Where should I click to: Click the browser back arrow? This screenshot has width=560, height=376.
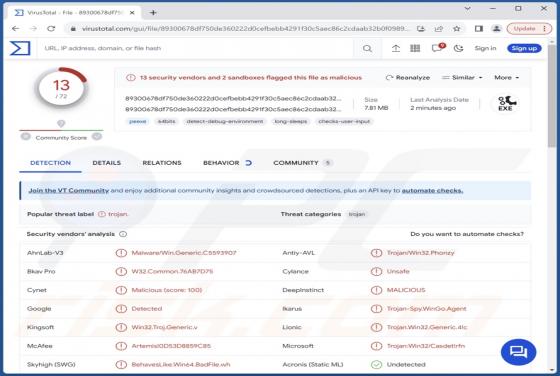[15, 29]
